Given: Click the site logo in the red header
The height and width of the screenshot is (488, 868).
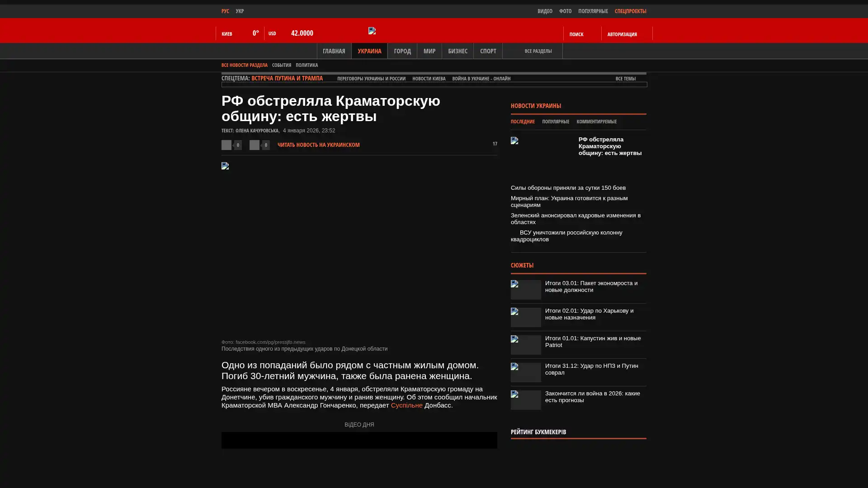Looking at the screenshot, I should point(372,31).
